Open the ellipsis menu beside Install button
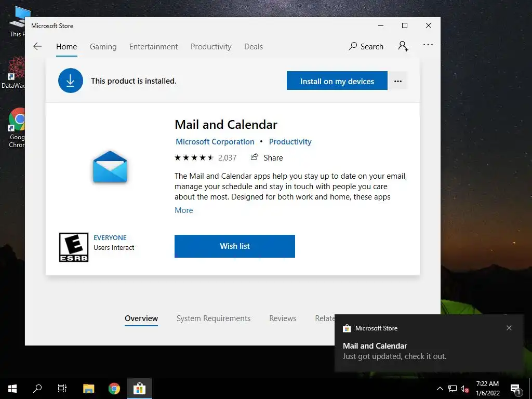Screen dimensions: 532x399 click(397, 81)
